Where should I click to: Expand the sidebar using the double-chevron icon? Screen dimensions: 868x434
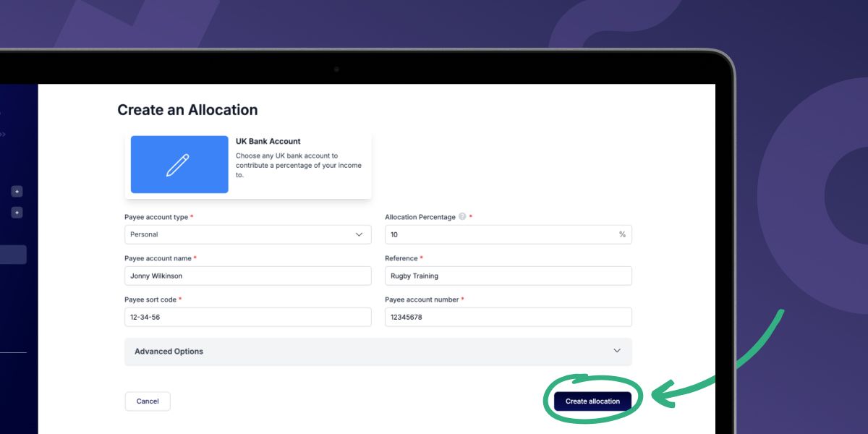(x=4, y=134)
